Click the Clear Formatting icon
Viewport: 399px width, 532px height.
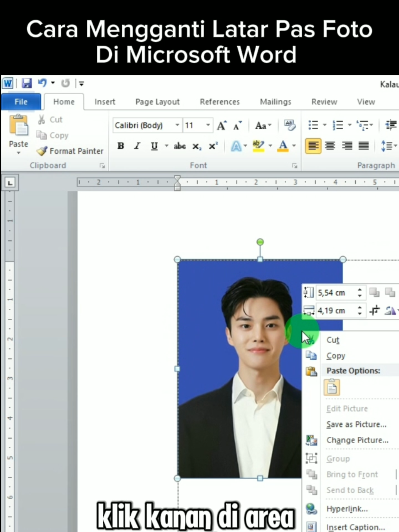[x=290, y=125]
